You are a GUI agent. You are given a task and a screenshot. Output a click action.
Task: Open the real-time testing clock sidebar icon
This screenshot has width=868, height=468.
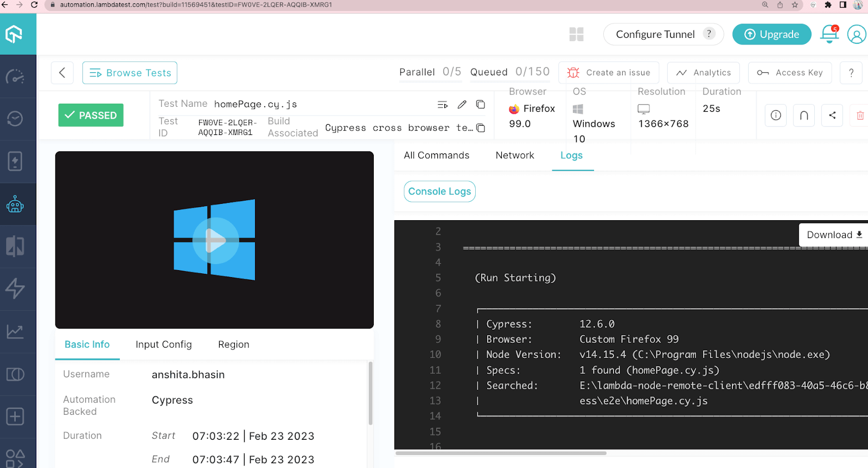(x=15, y=118)
